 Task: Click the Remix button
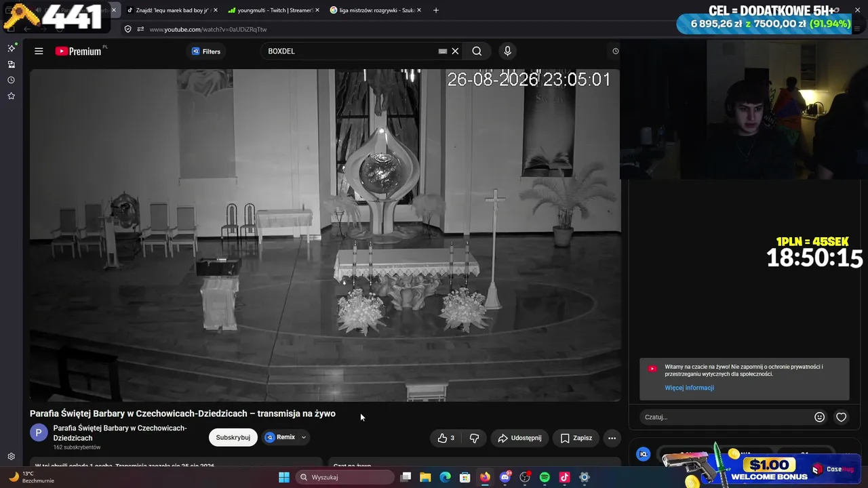280,437
